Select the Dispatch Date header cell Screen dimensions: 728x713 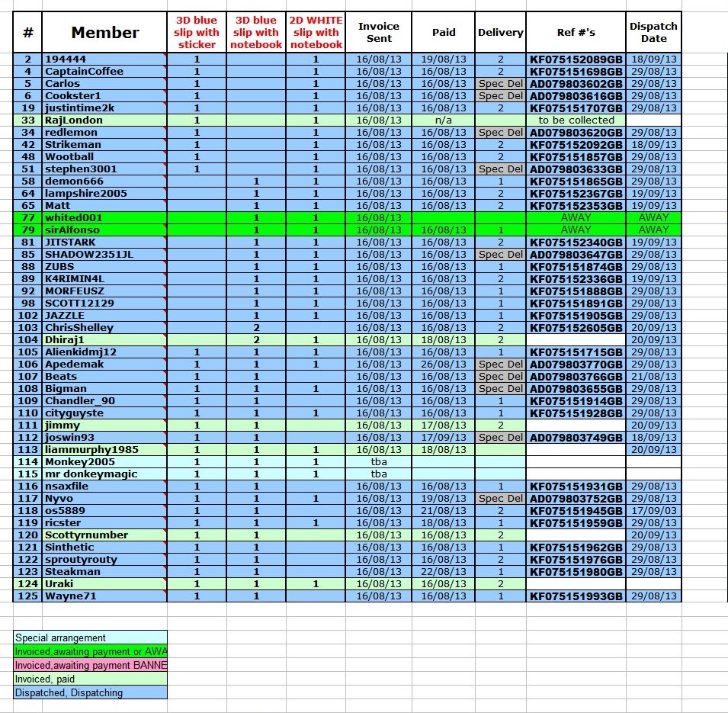(653, 33)
